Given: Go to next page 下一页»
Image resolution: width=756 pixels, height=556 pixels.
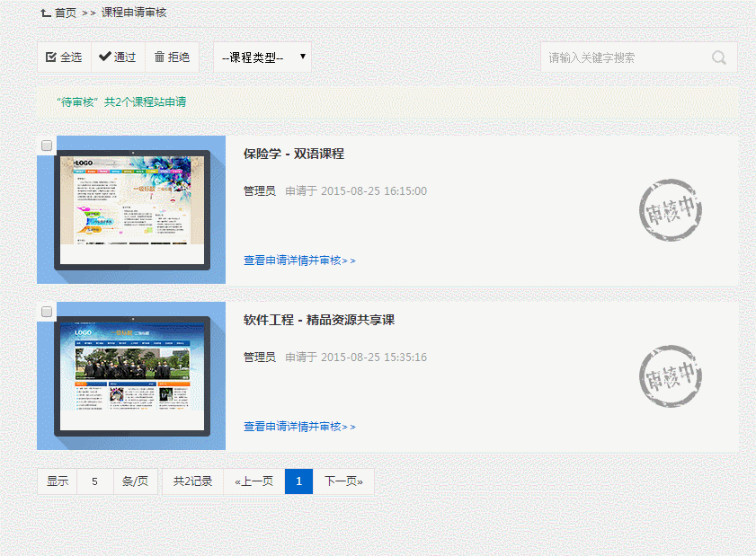Looking at the screenshot, I should click(343, 481).
